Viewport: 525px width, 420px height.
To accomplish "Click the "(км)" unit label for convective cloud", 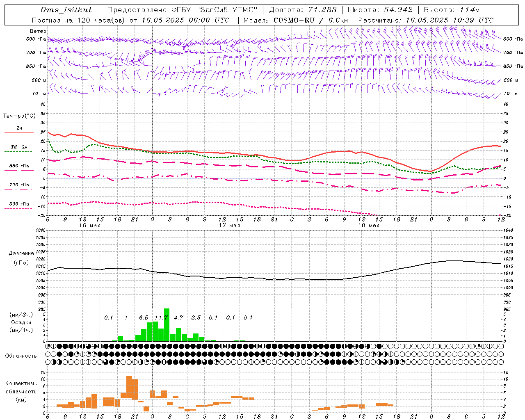I will point(21,399).
